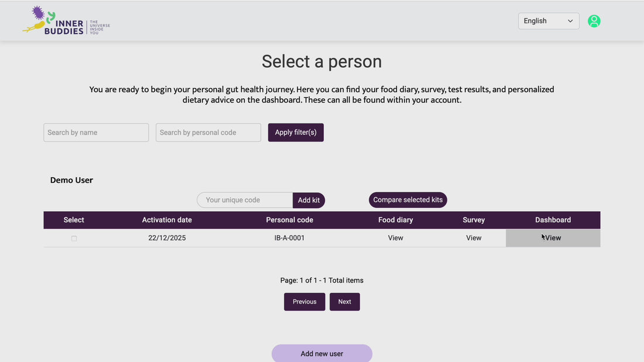This screenshot has height=362, width=644.
Task: Open the Survey View link
Action: tap(474, 238)
